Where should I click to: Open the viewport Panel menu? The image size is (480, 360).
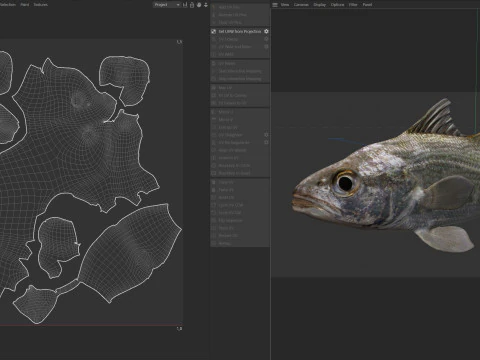tap(367, 5)
